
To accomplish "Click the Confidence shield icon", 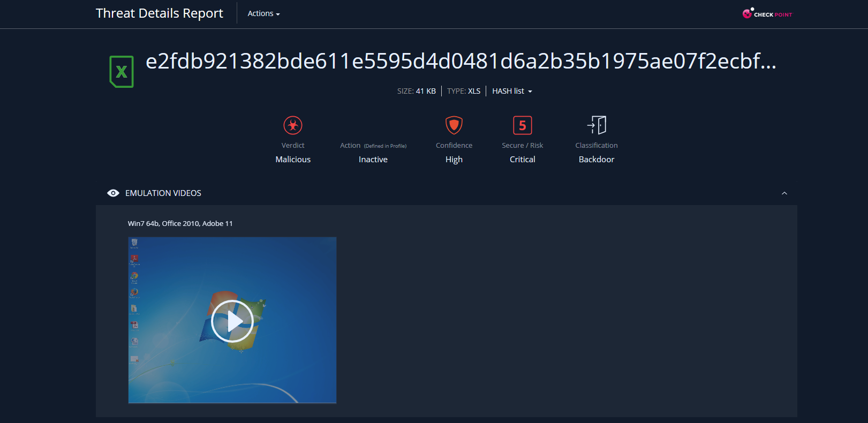I will pyautogui.click(x=454, y=125).
